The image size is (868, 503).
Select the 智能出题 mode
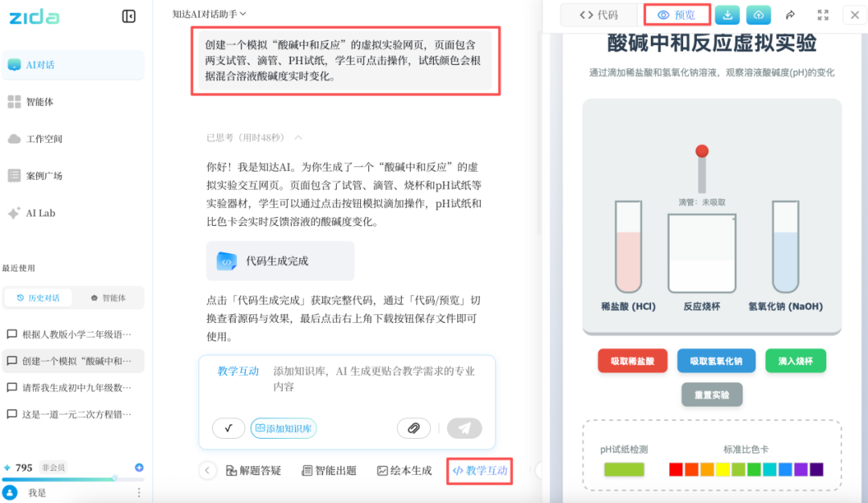pos(329,470)
